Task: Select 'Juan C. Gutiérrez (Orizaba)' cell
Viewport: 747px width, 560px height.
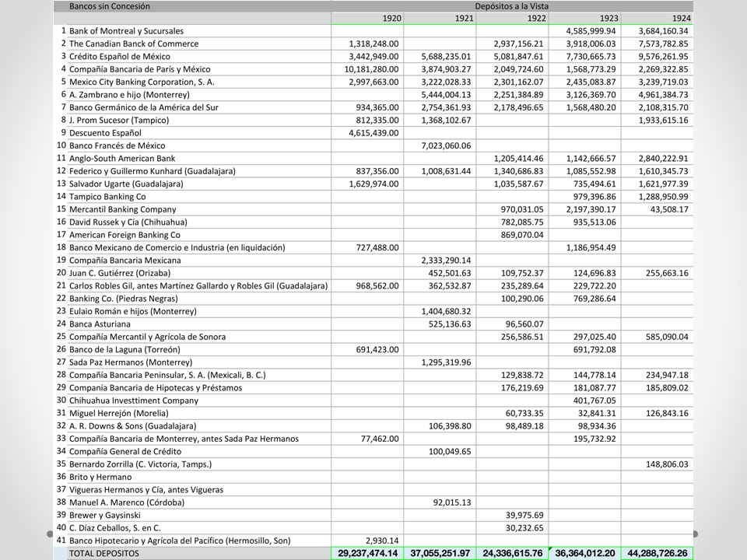Action: point(199,273)
